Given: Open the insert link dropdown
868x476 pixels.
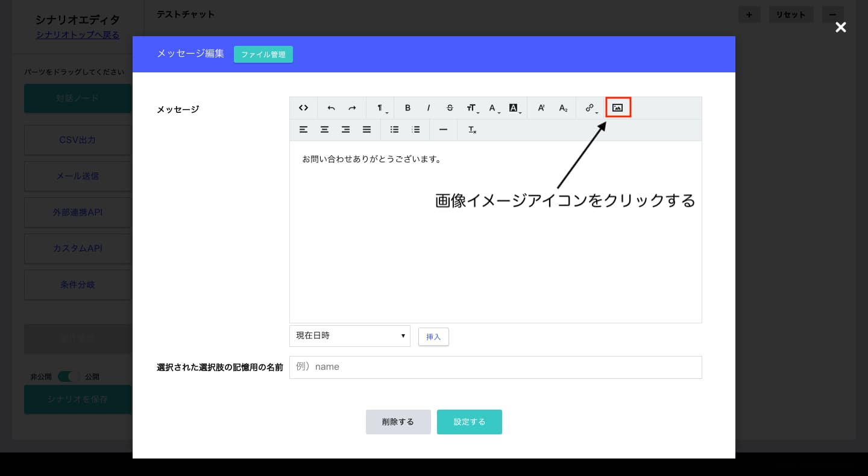Looking at the screenshot, I should pyautogui.click(x=591, y=108).
